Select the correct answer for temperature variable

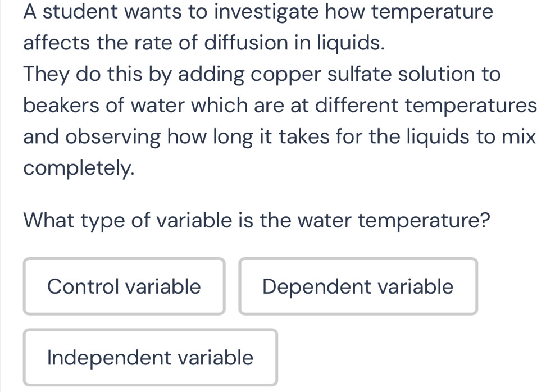pyautogui.click(x=149, y=357)
